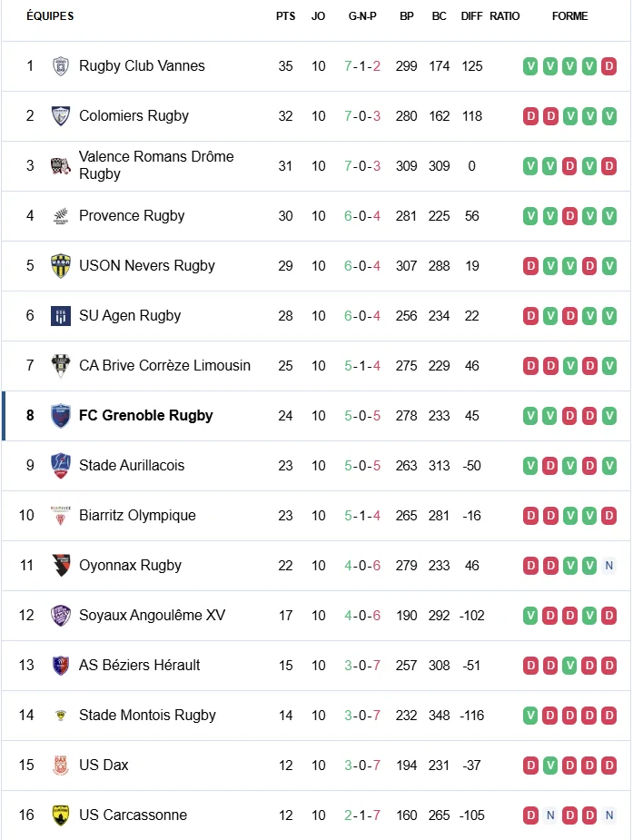This screenshot has height=840, width=633.
Task: Click the AS Béziers Hérault crest
Action: pos(61,666)
